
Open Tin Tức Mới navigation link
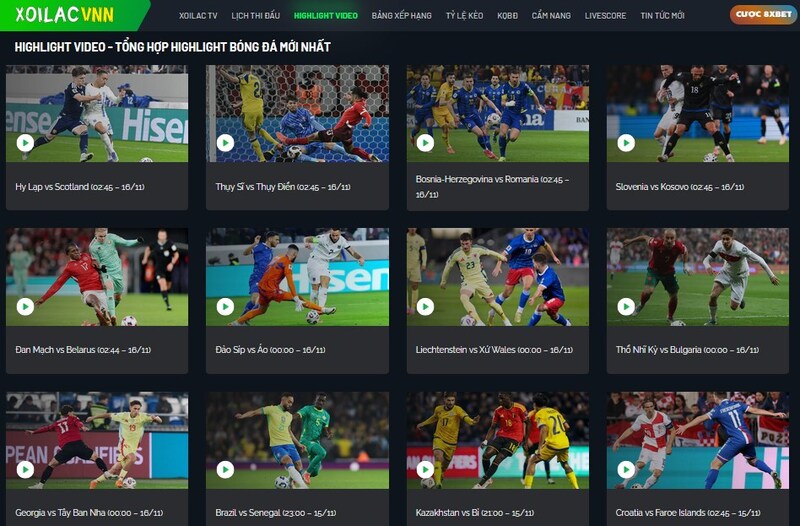point(662,16)
